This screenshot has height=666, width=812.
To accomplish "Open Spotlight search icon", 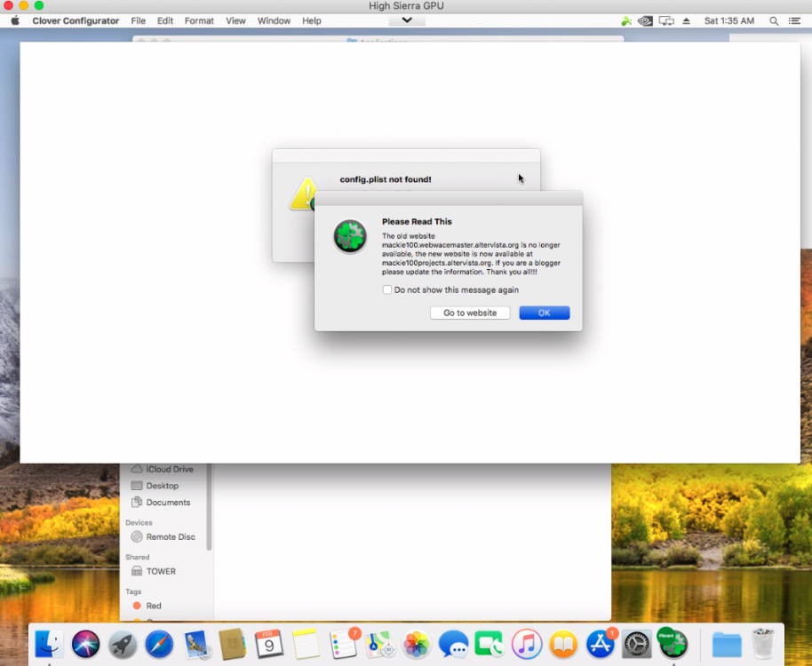I will (x=774, y=20).
